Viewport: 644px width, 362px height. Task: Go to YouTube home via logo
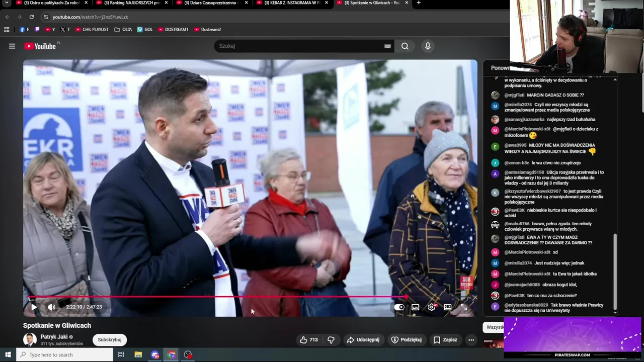click(x=40, y=46)
